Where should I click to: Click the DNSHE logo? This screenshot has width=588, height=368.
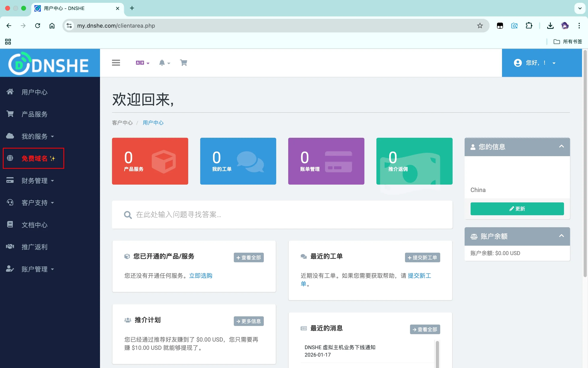[x=49, y=63]
